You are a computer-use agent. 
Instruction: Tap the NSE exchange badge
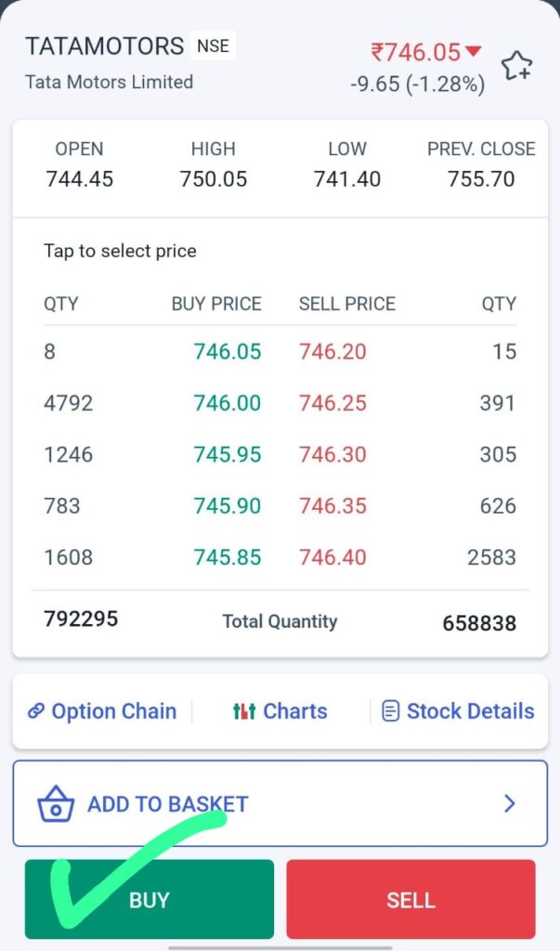pos(214,45)
